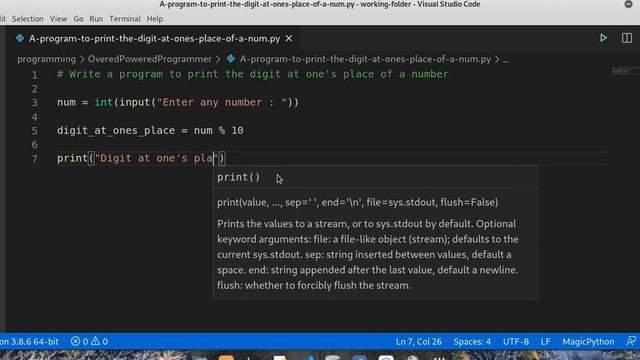Open the Help menu
The width and height of the screenshot is (640, 360).
pyautogui.click(x=155, y=19)
